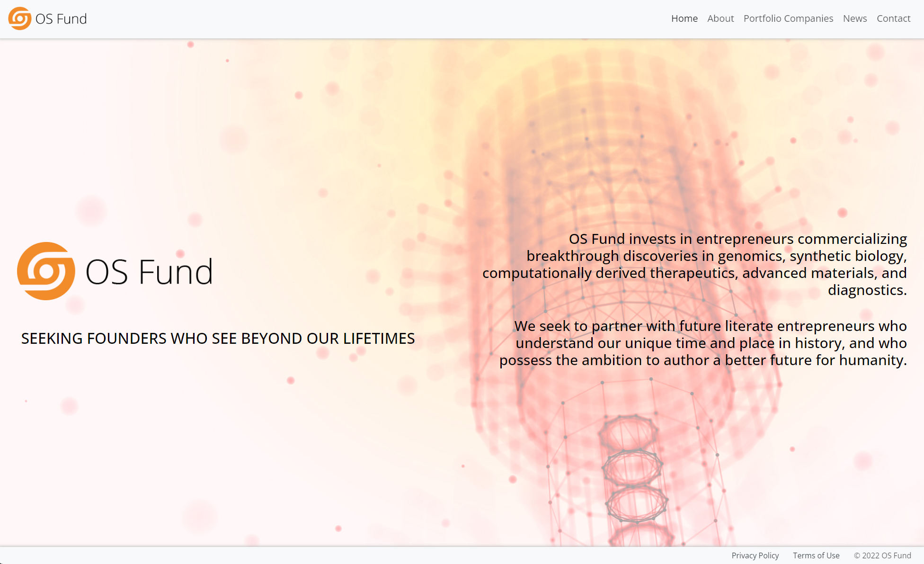Open the Privacy Policy link in footer
The width and height of the screenshot is (924, 564).
[x=755, y=555]
